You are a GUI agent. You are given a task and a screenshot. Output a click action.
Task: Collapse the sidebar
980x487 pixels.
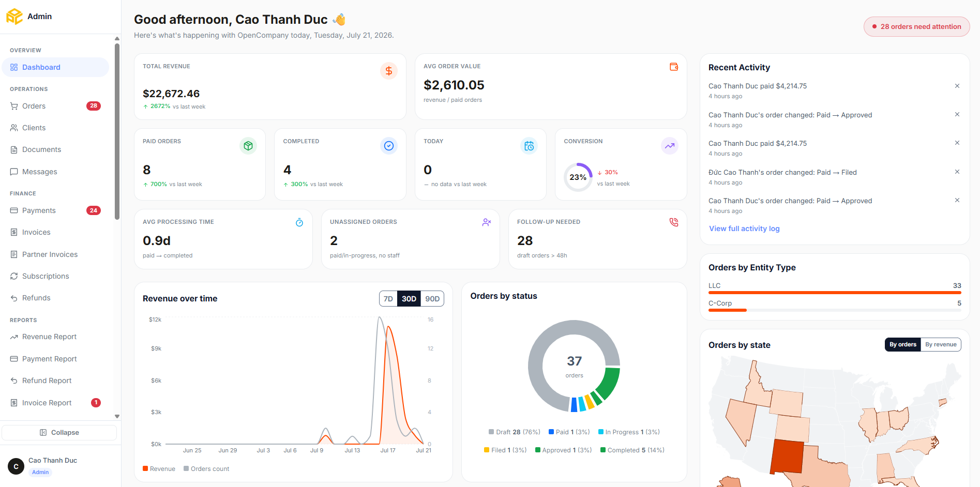(59, 433)
